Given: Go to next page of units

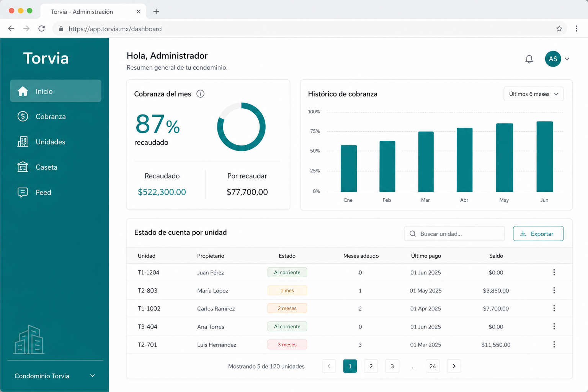Looking at the screenshot, I should (454, 366).
